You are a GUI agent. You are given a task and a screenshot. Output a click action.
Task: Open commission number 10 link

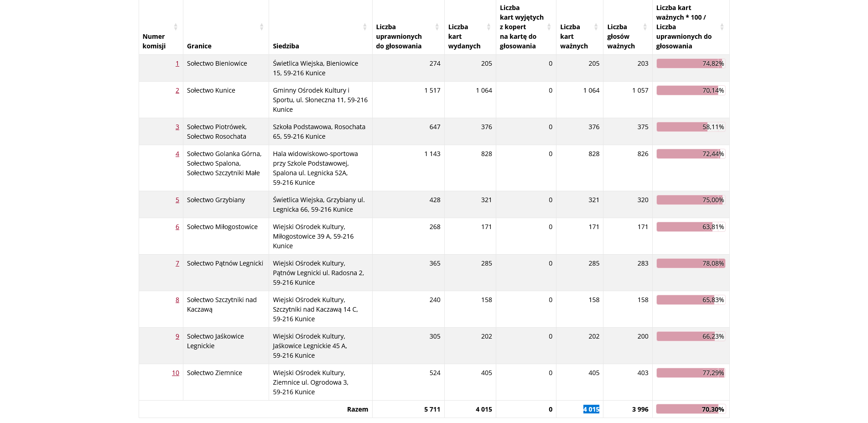click(x=176, y=373)
